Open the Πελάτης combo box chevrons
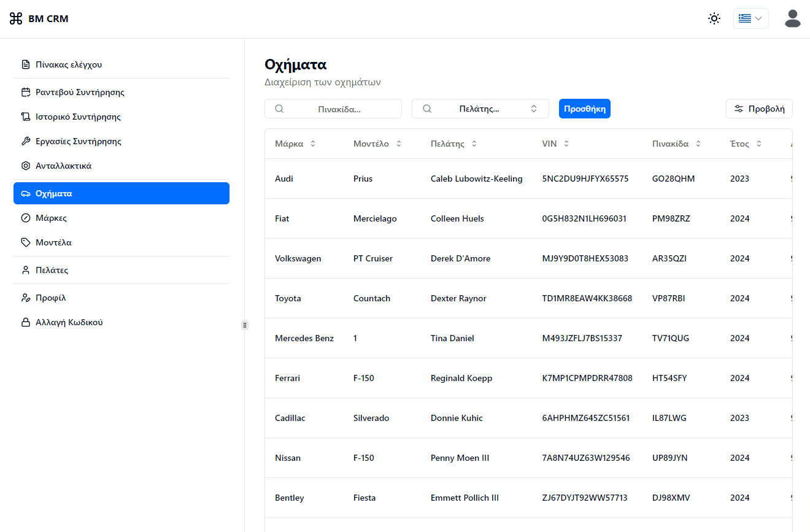This screenshot has width=810, height=532. coord(534,109)
